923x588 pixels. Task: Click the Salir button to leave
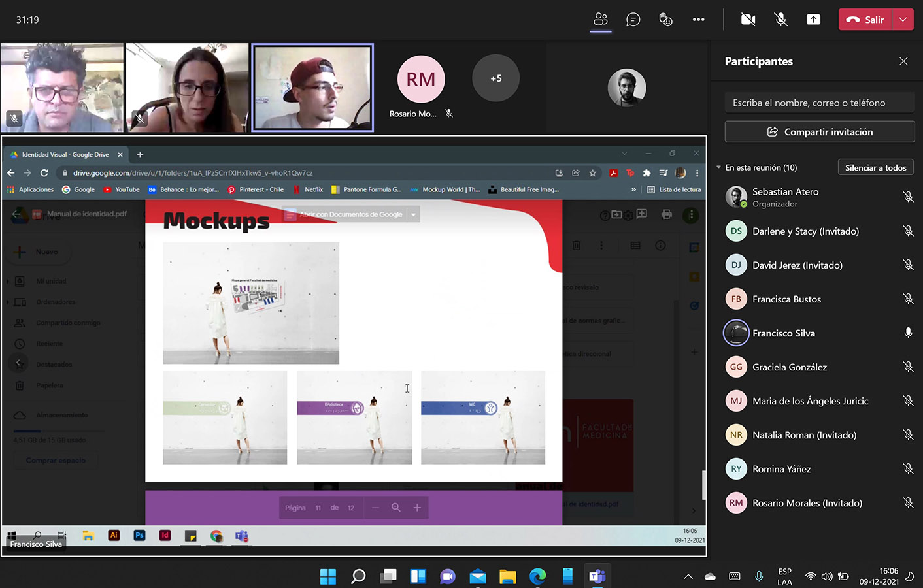[x=865, y=20]
